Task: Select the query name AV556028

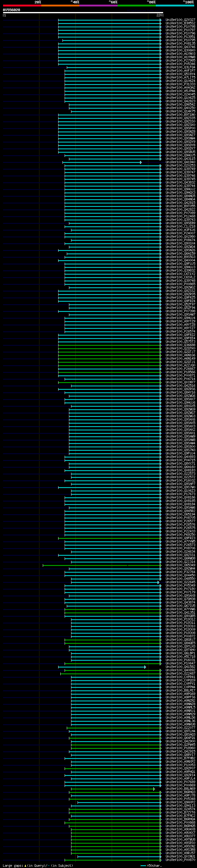Action: (11, 10)
